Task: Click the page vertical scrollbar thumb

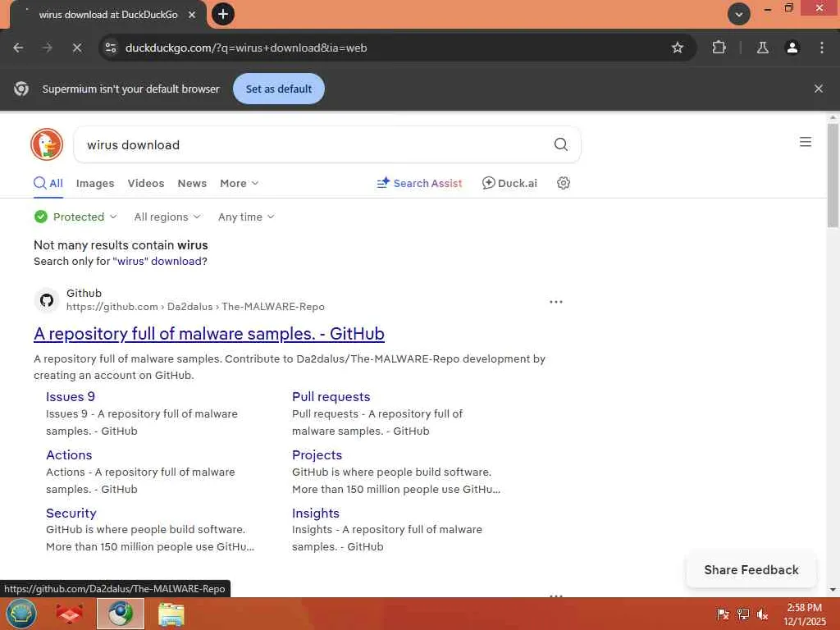Action: point(833,176)
